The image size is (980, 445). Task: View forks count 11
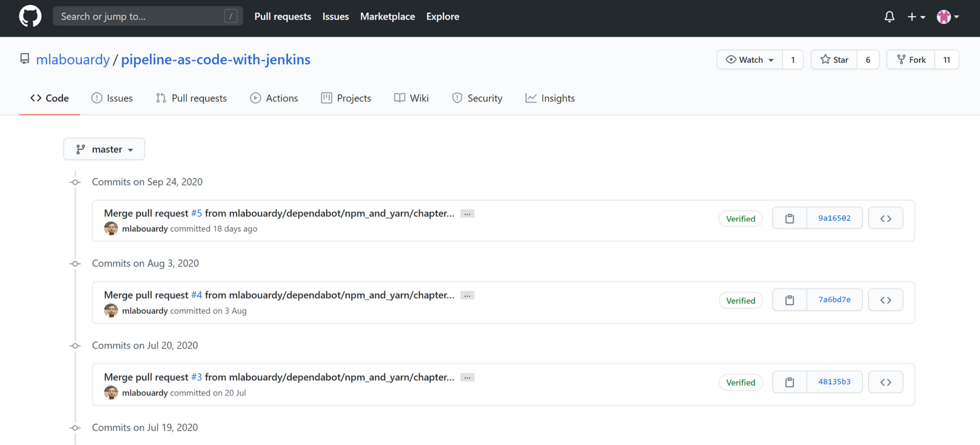(x=947, y=60)
